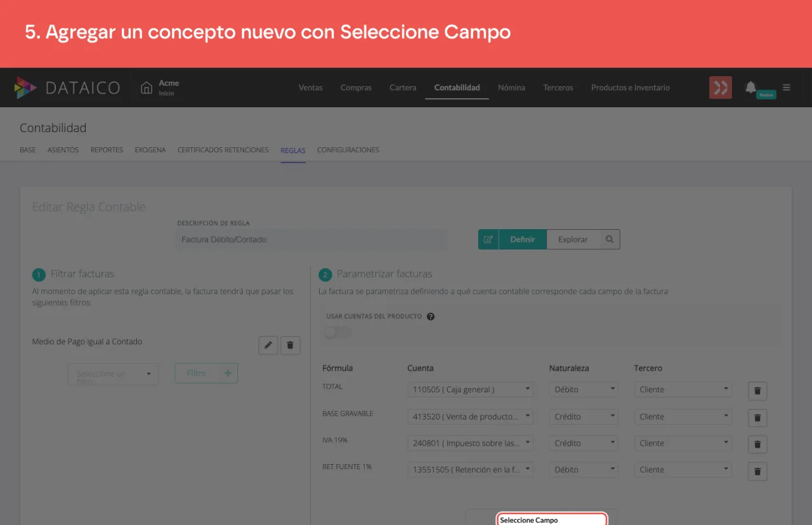812x525 pixels.
Task: Toggle Usar Cuentas del Producto switch
Action: 337,332
